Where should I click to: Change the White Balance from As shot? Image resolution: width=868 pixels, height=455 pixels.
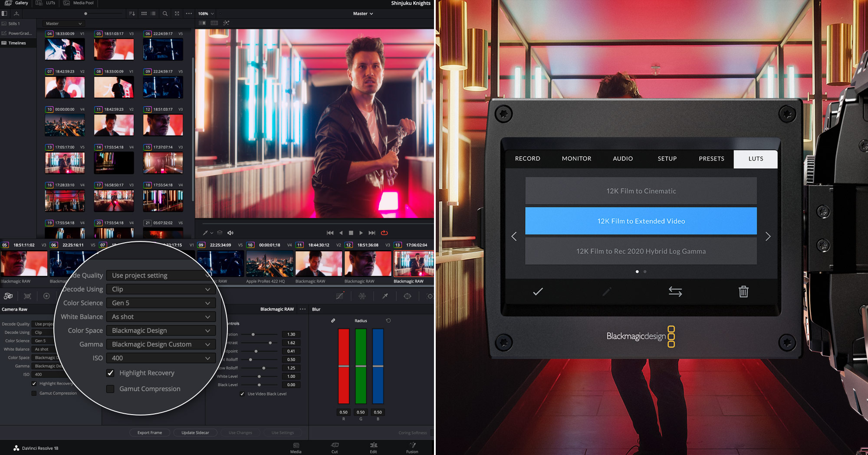pos(161,317)
